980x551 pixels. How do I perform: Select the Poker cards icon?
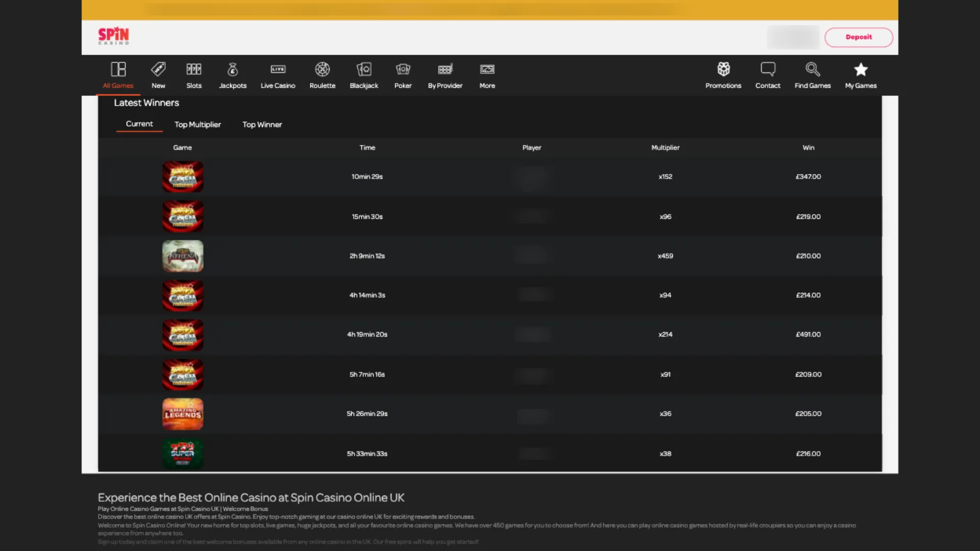click(x=403, y=69)
